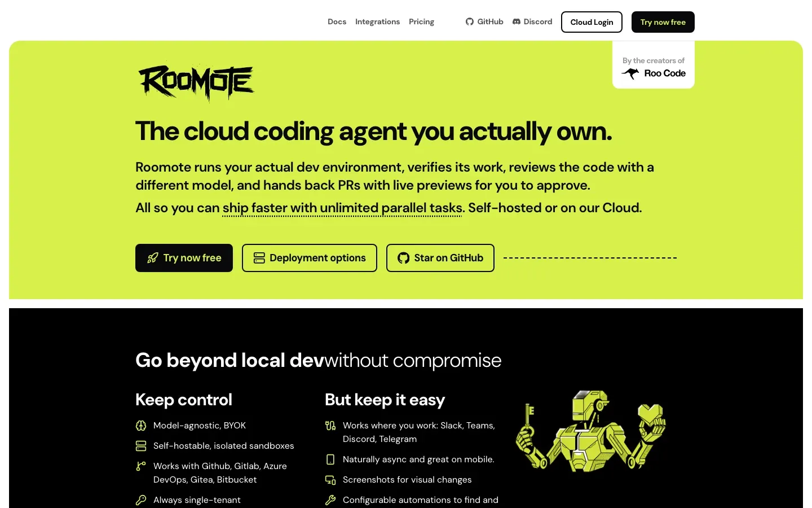This screenshot has width=812, height=508.
Task: Click the GitHub octocat icon in the navbar
Action: (x=470, y=22)
